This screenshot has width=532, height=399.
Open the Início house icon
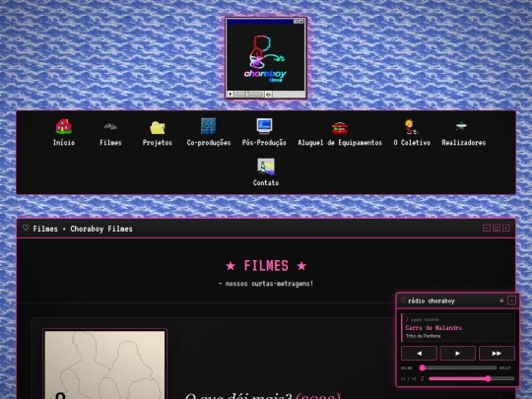point(63,126)
